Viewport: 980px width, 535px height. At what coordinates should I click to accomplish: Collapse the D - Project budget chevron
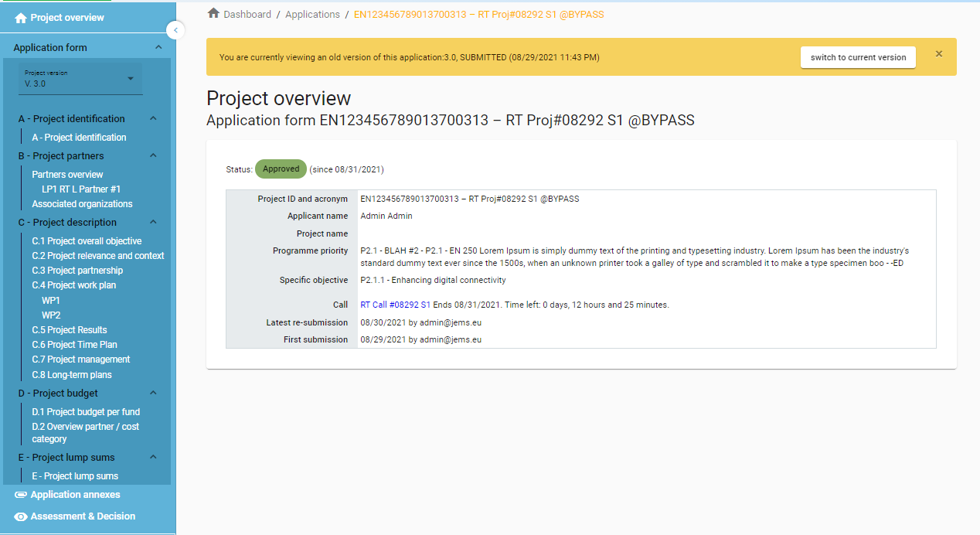click(153, 393)
